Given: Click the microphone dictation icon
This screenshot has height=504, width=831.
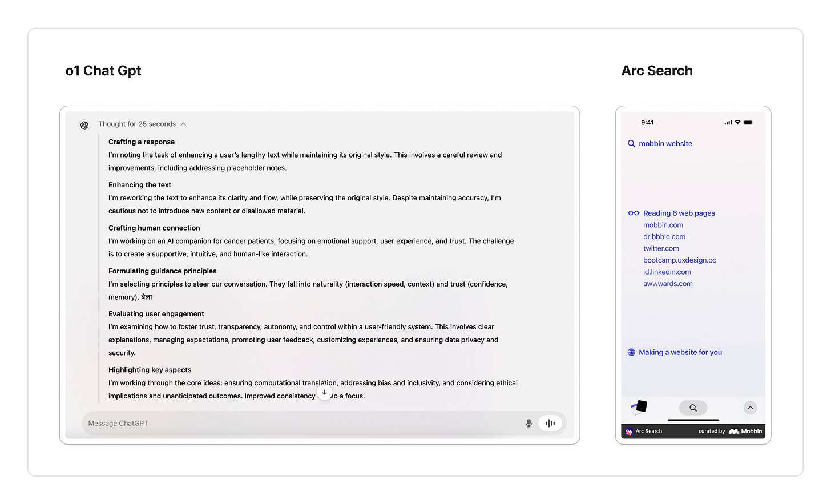Looking at the screenshot, I should tap(529, 423).
